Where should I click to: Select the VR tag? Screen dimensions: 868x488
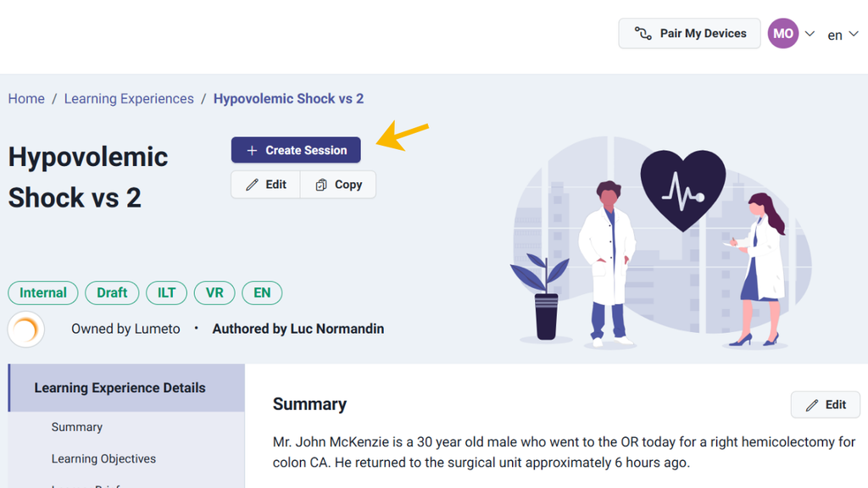pyautogui.click(x=214, y=292)
